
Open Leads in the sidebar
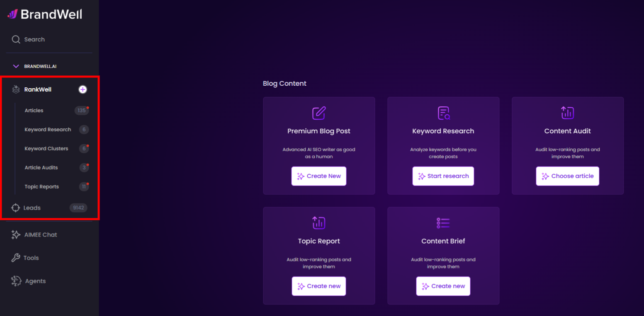click(32, 208)
